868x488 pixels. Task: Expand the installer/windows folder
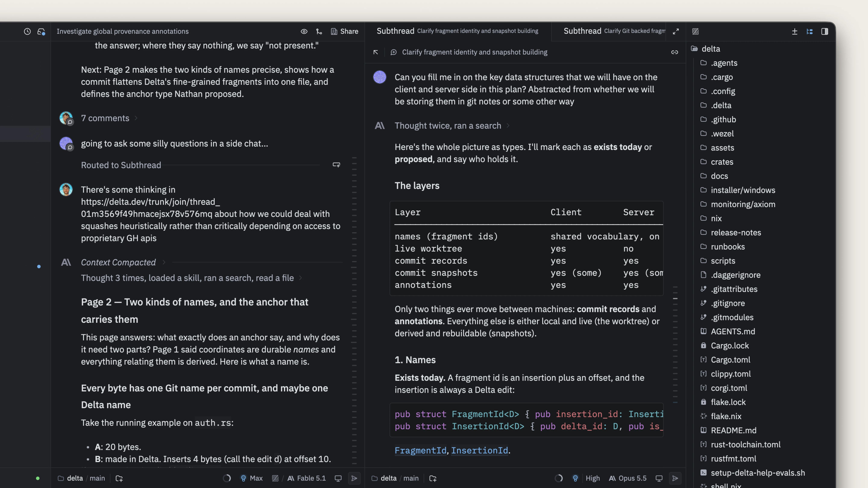[738, 190]
